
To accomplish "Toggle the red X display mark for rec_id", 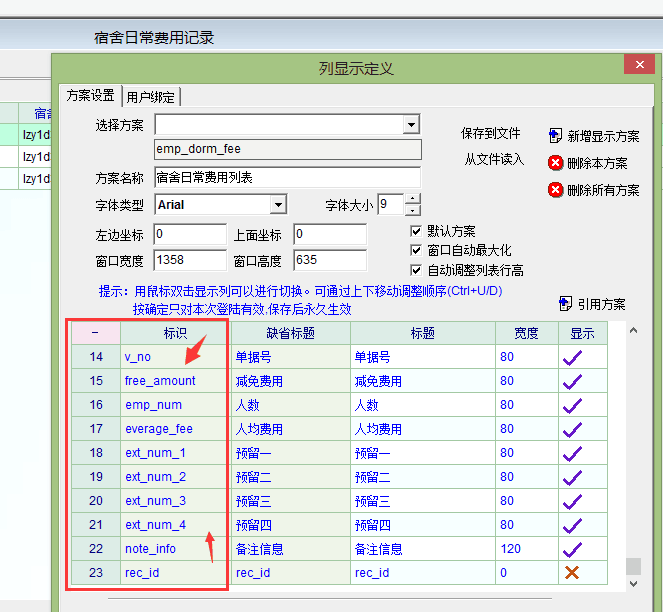I will click(572, 573).
